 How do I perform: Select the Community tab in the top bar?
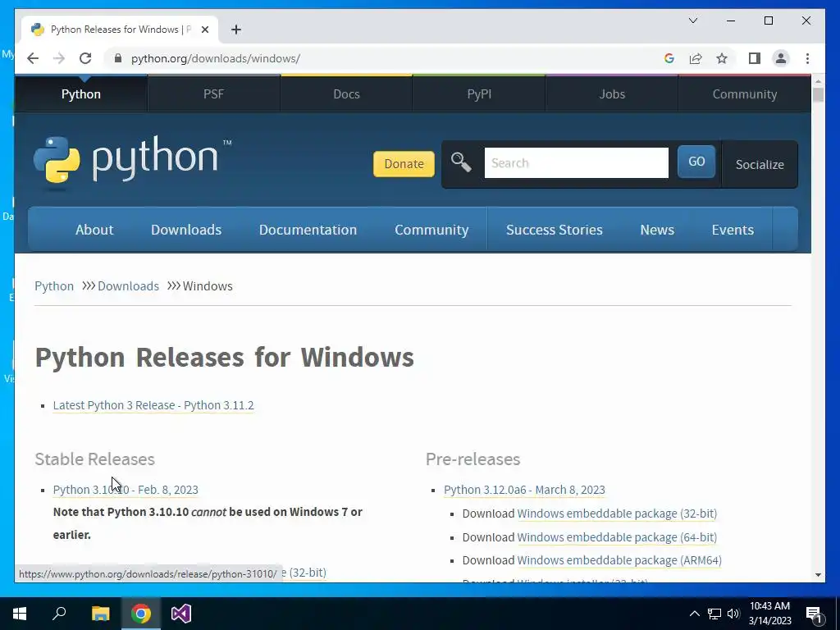745,94
